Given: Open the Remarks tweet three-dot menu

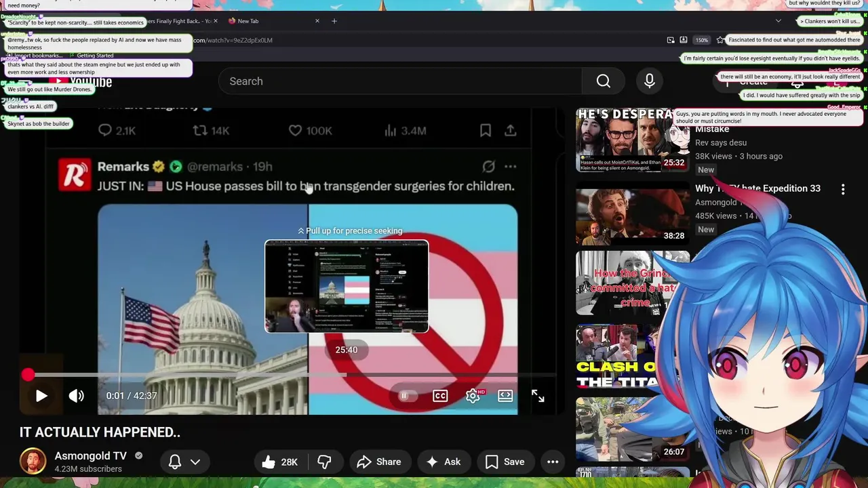Looking at the screenshot, I should coord(511,166).
